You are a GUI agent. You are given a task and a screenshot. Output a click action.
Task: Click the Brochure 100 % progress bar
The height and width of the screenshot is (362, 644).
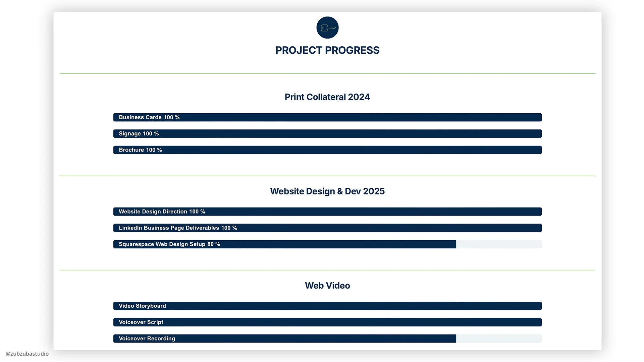pos(327,150)
